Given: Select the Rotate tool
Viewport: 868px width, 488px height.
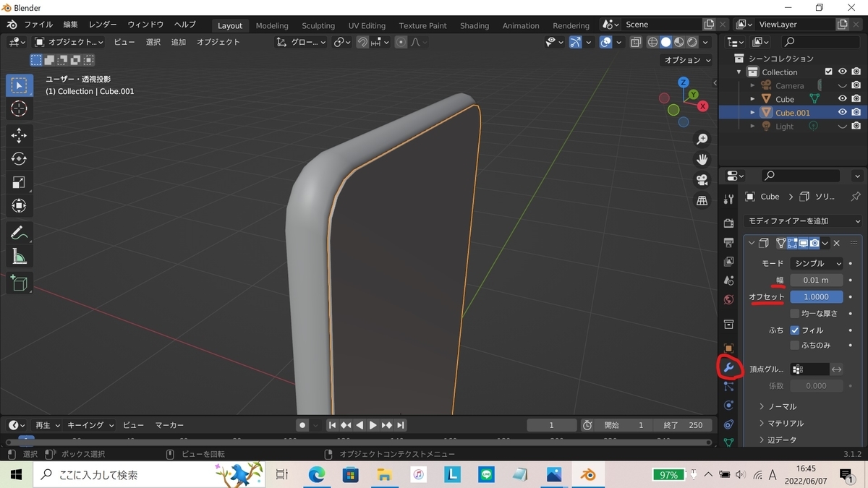Looking at the screenshot, I should tap(20, 158).
